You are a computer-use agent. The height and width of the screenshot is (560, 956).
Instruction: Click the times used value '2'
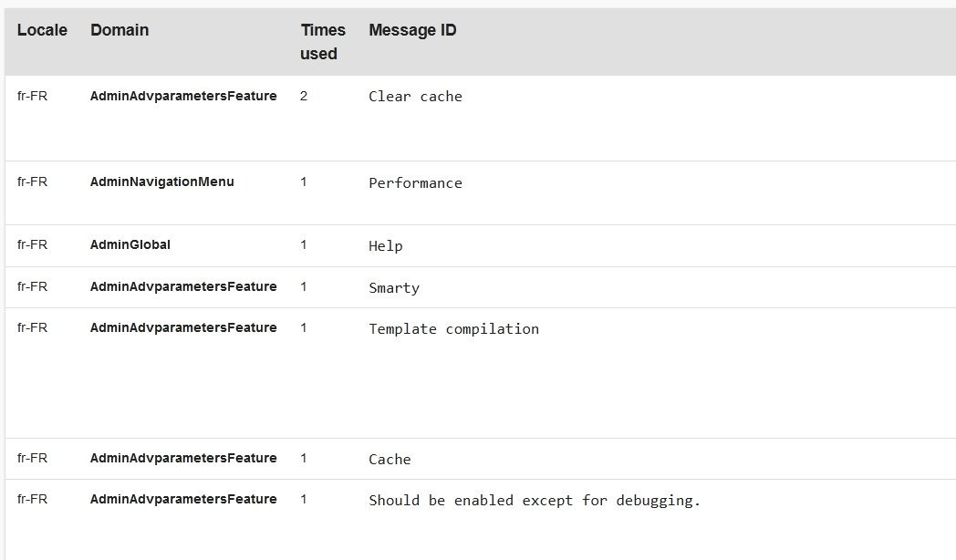point(304,96)
